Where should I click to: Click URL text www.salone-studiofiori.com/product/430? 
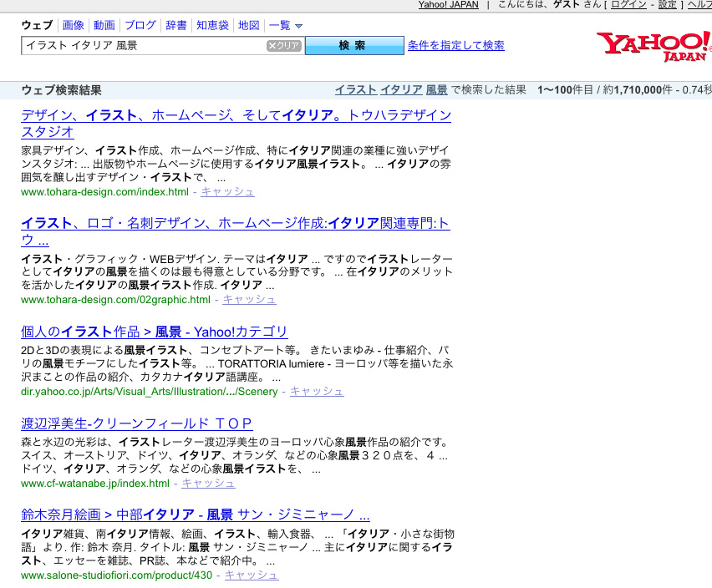pyautogui.click(x=117, y=575)
